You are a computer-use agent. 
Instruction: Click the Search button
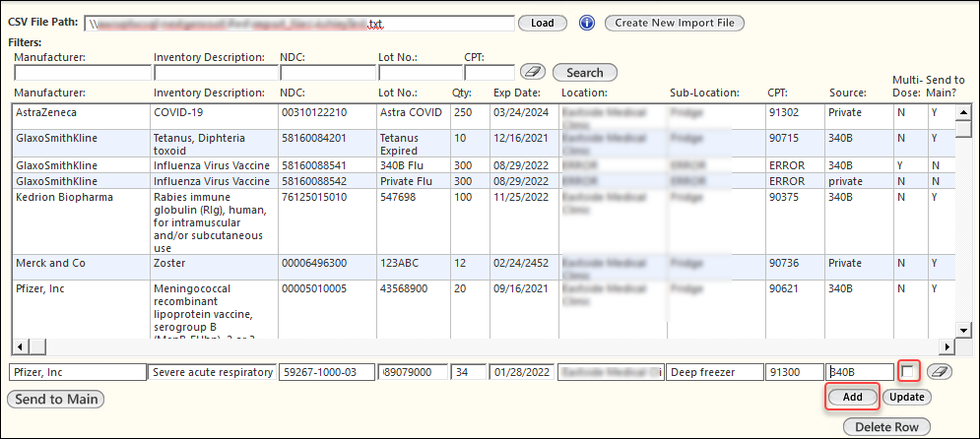(584, 73)
